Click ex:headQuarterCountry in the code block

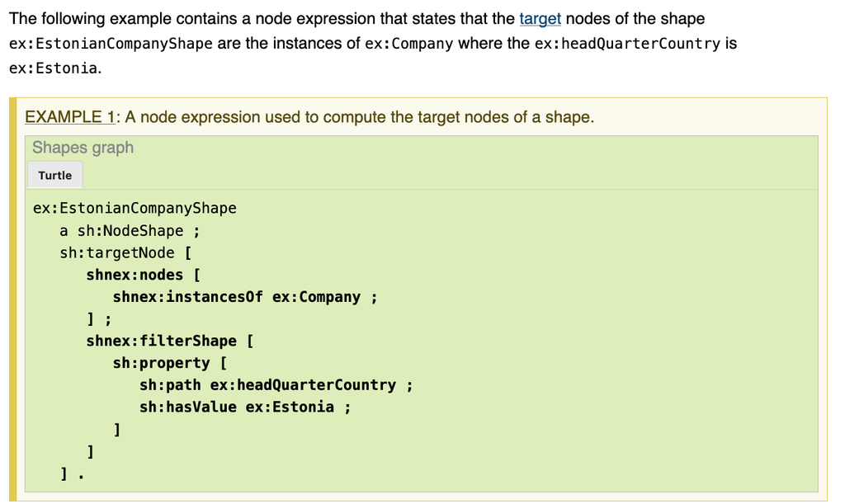(303, 385)
